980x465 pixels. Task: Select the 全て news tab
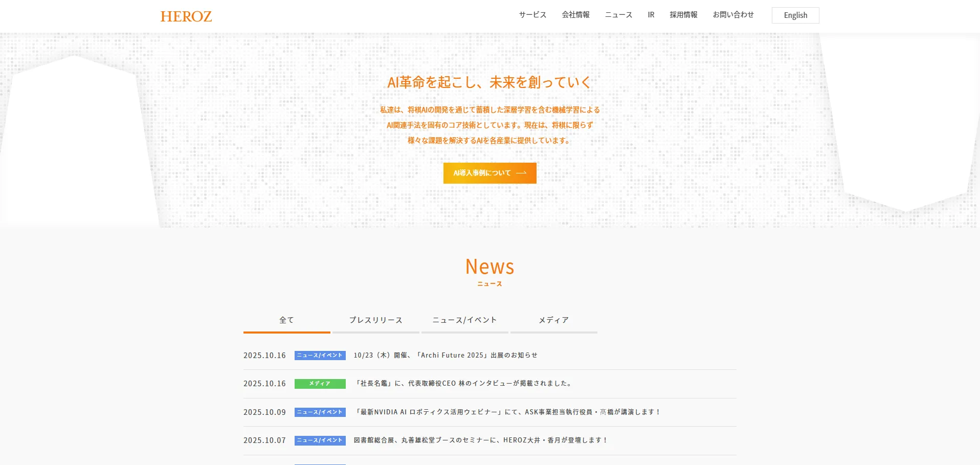pos(286,320)
